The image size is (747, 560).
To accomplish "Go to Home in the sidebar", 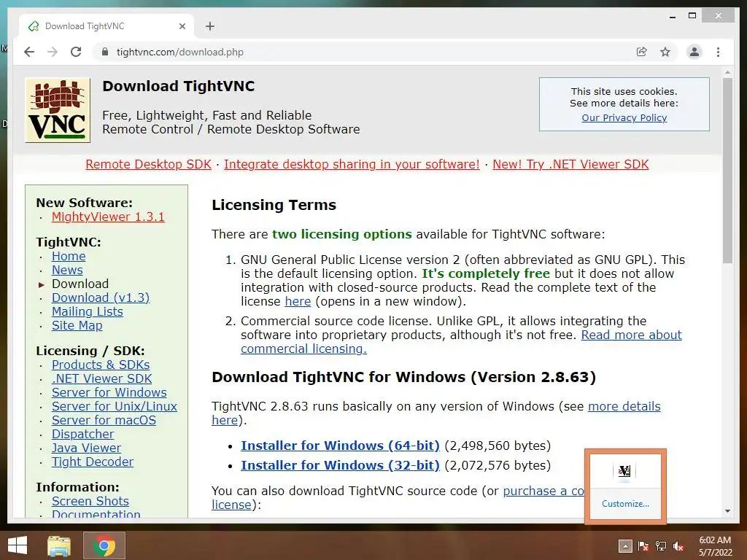I will (x=69, y=256).
